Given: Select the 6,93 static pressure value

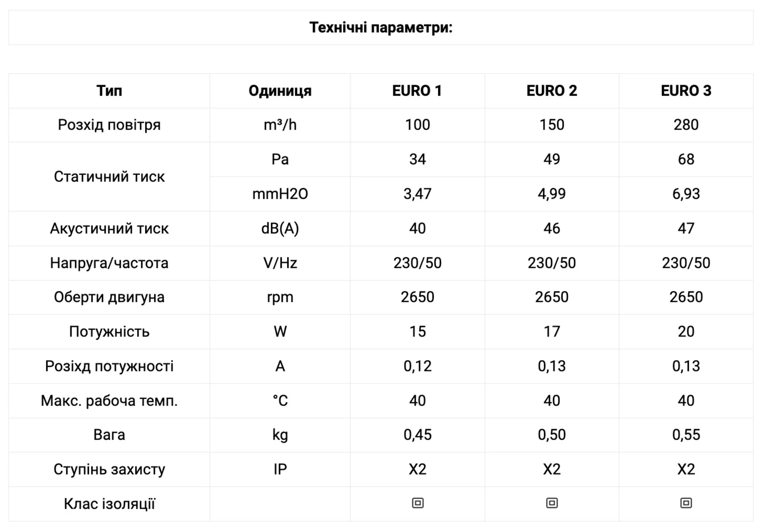Looking at the screenshot, I should (x=686, y=194).
